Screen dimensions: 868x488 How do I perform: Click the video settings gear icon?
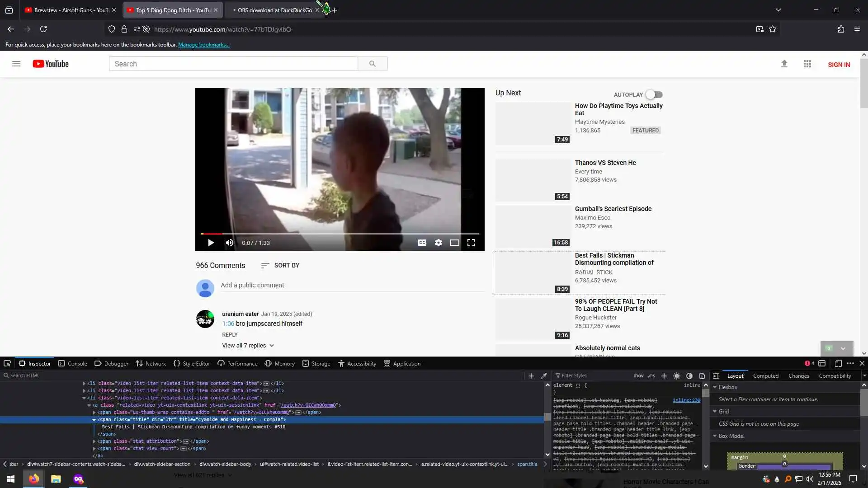[x=438, y=243]
